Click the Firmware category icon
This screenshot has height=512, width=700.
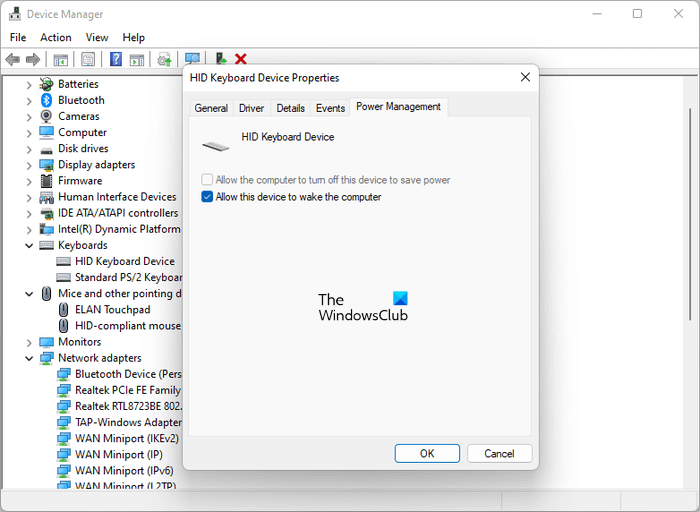pos(46,181)
